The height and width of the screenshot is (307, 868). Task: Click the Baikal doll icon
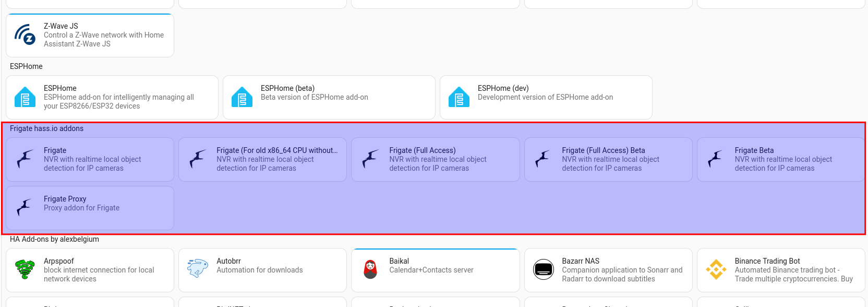[x=370, y=269]
